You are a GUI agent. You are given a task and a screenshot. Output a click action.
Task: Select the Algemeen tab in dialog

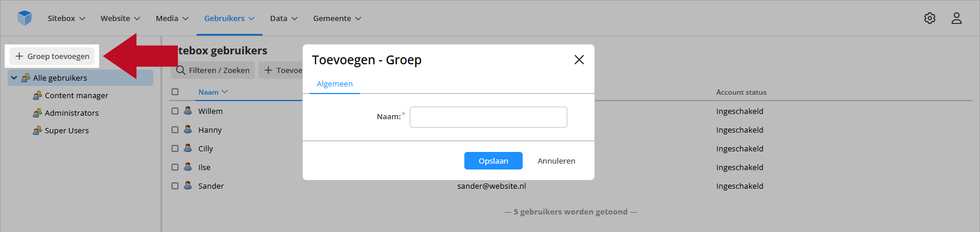tap(335, 84)
